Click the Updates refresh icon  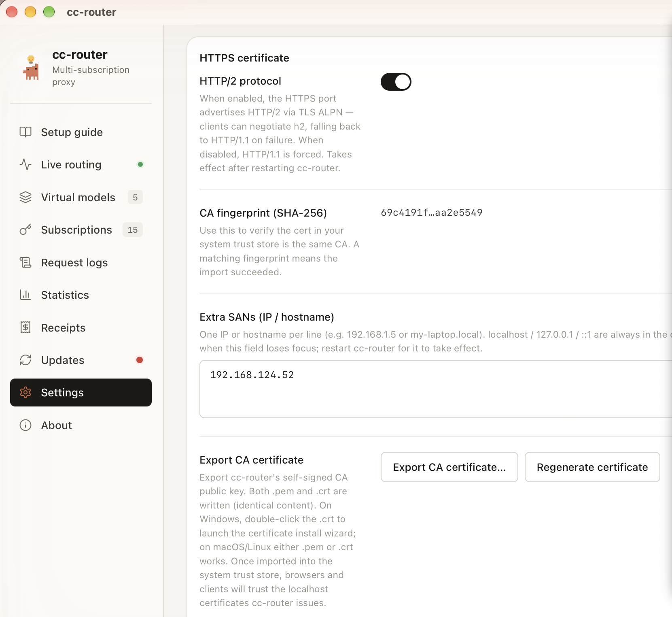tap(25, 360)
